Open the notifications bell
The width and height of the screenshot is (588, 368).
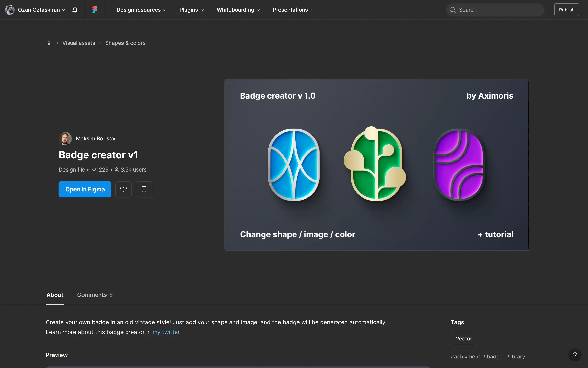click(75, 10)
